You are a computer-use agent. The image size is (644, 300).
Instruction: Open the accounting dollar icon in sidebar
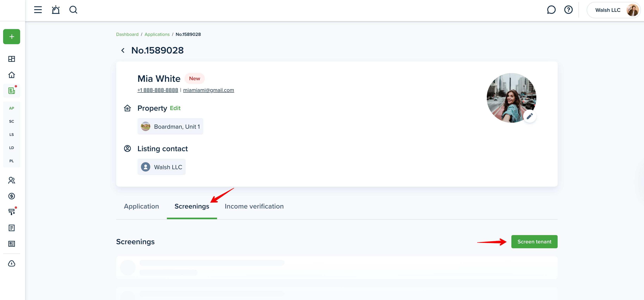coord(11,196)
